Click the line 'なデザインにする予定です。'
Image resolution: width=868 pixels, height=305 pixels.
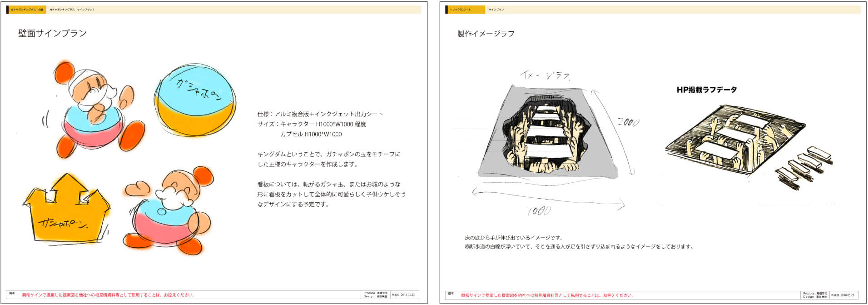pos(293,204)
